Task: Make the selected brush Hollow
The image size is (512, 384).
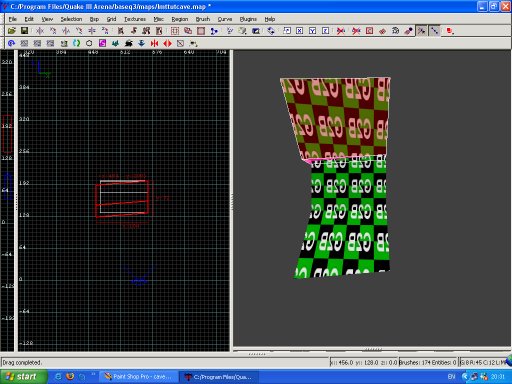Action: 201,31
